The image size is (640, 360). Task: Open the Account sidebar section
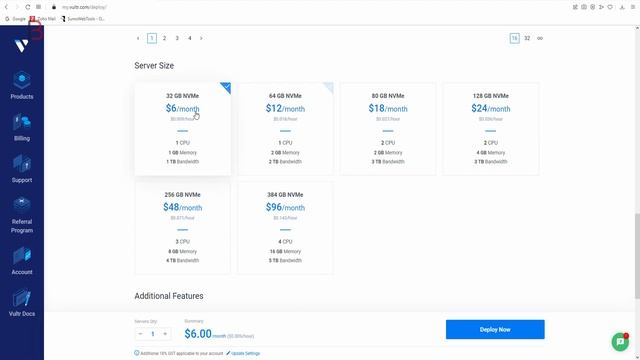(x=22, y=261)
